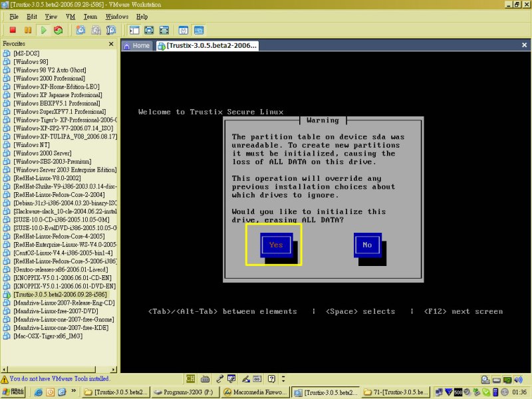Close the Favorites panel
The image size is (532, 399).
pyautogui.click(x=111, y=44)
